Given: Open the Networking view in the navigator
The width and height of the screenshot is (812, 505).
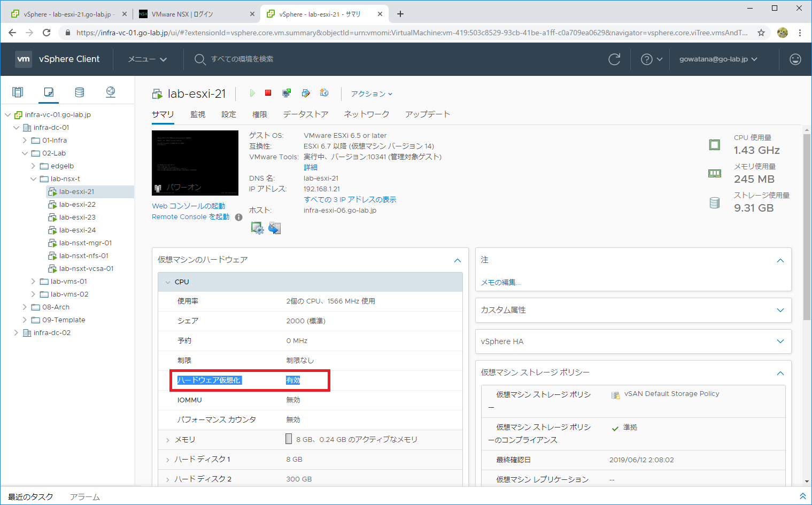Looking at the screenshot, I should click(x=111, y=92).
